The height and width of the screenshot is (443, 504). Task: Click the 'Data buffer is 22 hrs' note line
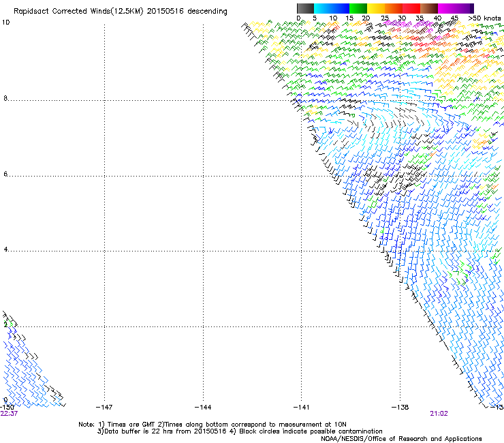[240, 431]
